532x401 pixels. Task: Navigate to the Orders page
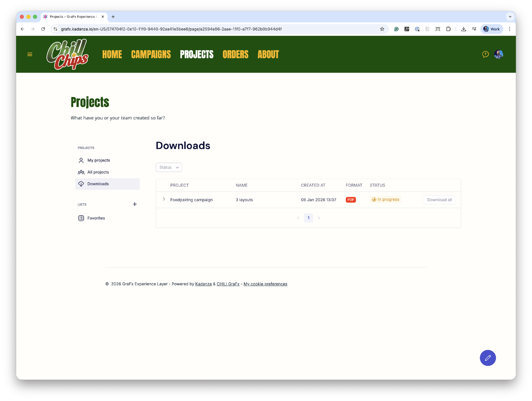pos(235,54)
